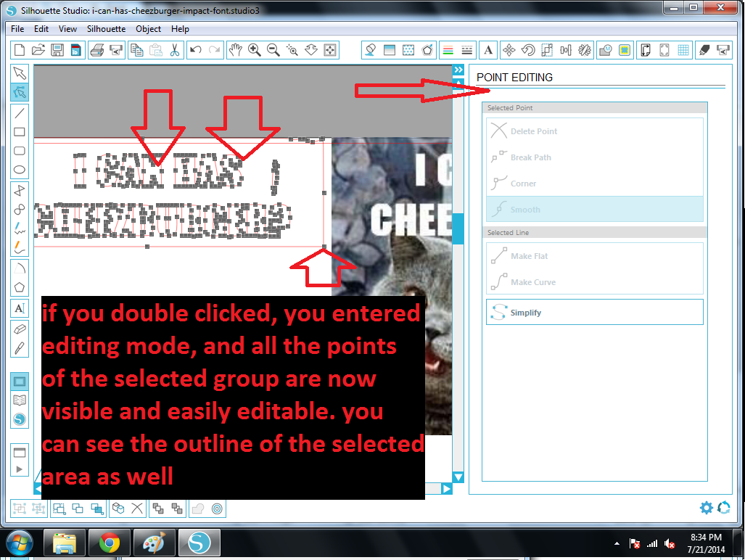Image resolution: width=745 pixels, height=560 pixels.
Task: Print using the printer icon
Action: pyautogui.click(x=97, y=50)
